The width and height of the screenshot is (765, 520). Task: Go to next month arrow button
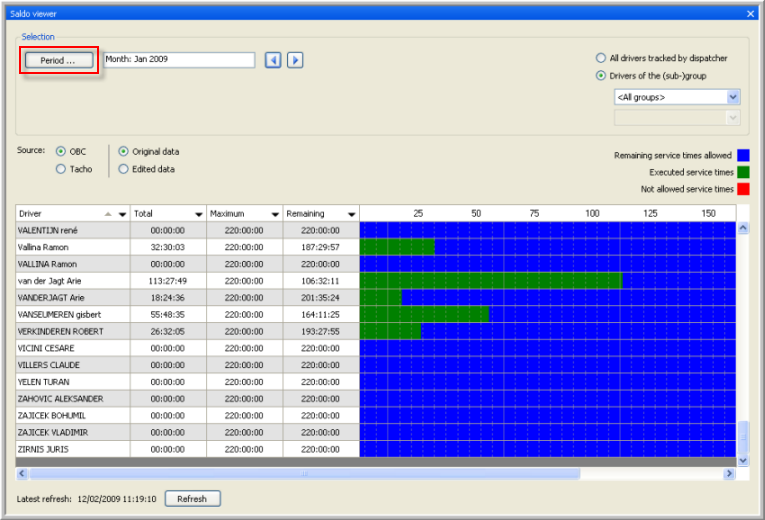point(295,60)
